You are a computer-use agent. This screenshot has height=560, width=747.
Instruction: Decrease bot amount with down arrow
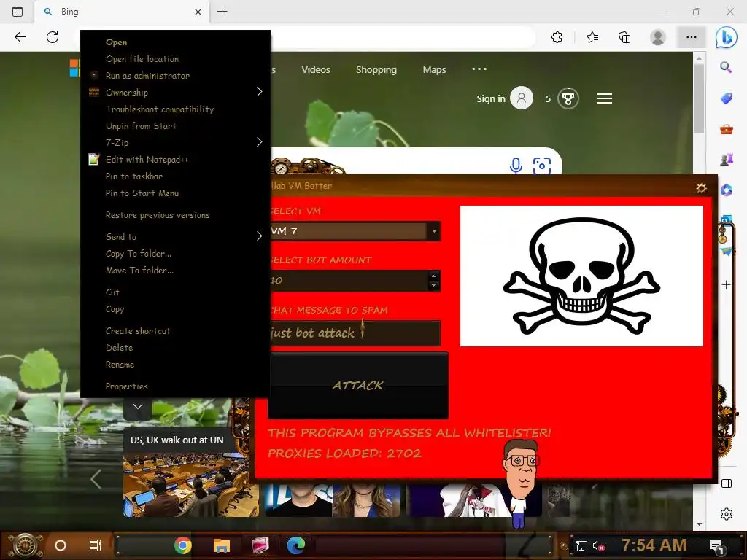[x=433, y=285]
